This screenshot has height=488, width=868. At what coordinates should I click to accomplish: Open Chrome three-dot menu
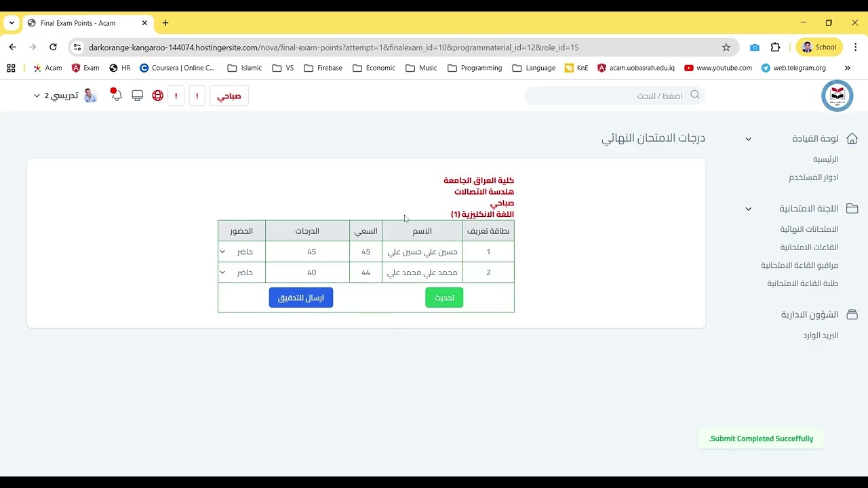tap(854, 47)
